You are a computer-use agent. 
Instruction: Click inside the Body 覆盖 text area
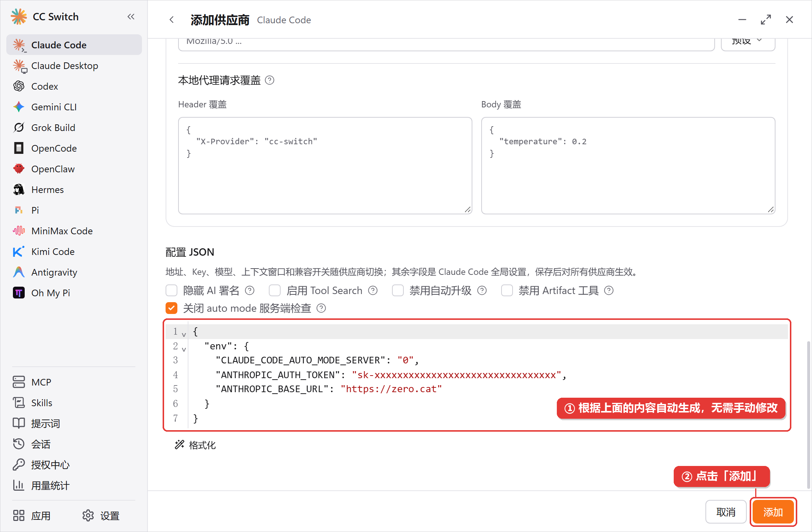[628, 166]
